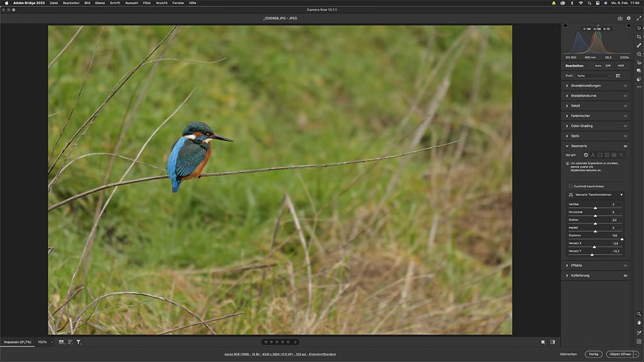
Task: Open the Filter menu
Action: (147, 3)
